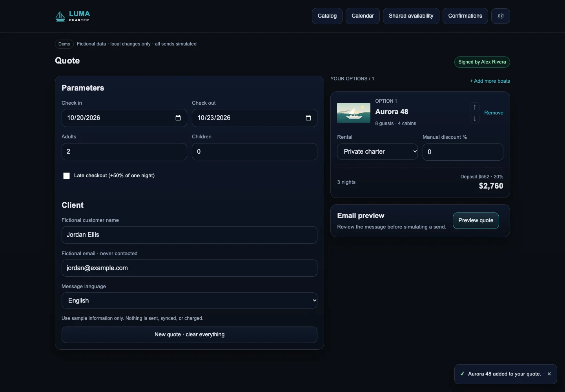Open the Check out calendar picker icon
The height and width of the screenshot is (392, 565).
click(308, 118)
